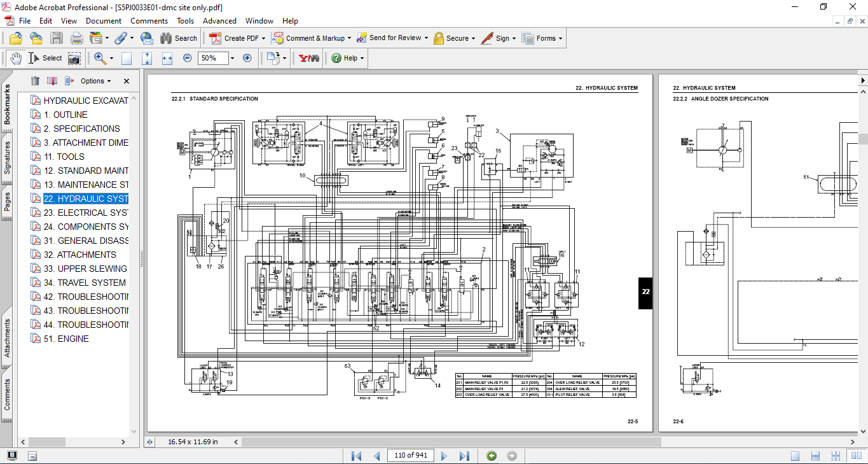This screenshot has width=868, height=464.
Task: Click the page number input field
Action: 411,455
